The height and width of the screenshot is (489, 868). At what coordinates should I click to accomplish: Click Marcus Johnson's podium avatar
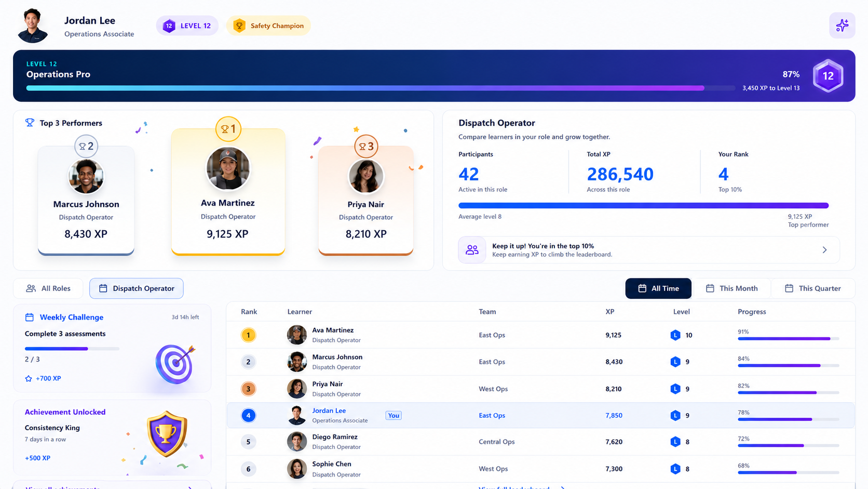86,176
